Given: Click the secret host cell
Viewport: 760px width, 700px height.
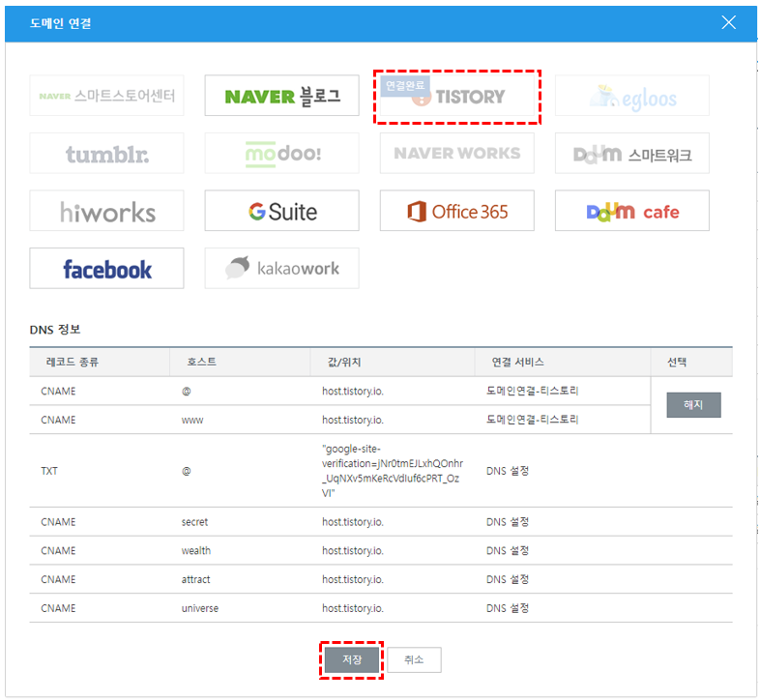Looking at the screenshot, I should click(x=195, y=522).
